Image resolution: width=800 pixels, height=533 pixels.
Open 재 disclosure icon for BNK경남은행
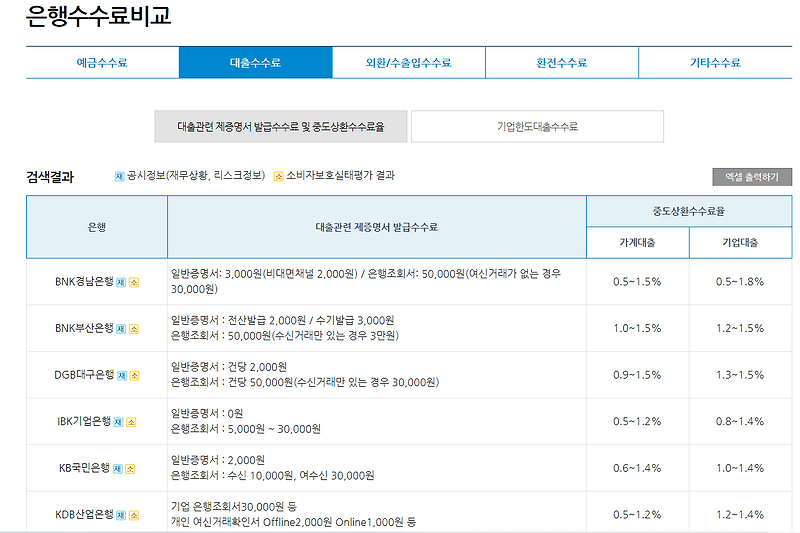121,282
